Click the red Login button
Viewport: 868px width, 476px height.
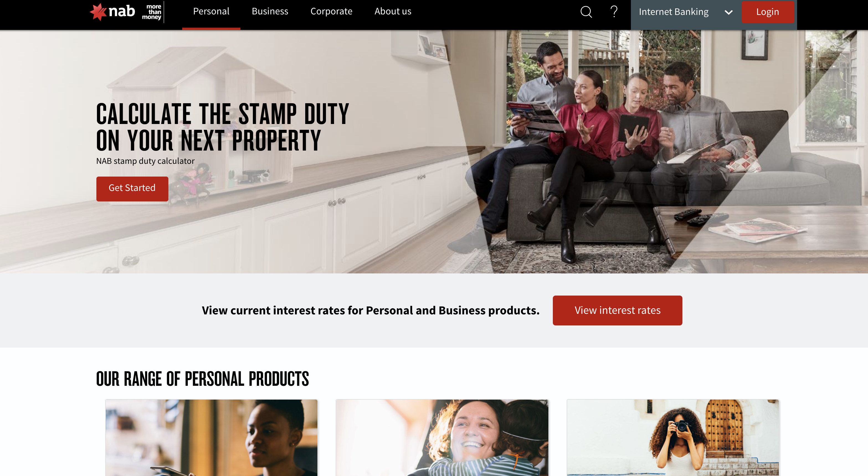pos(767,12)
